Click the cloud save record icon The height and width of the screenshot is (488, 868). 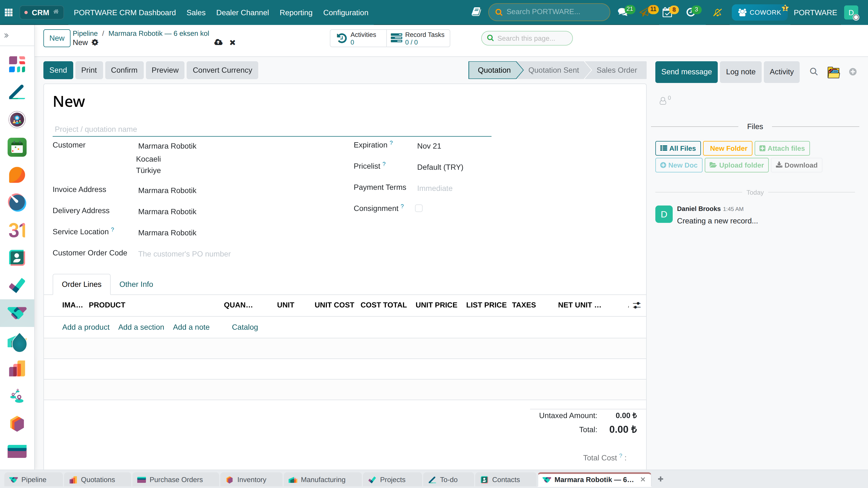click(x=218, y=43)
